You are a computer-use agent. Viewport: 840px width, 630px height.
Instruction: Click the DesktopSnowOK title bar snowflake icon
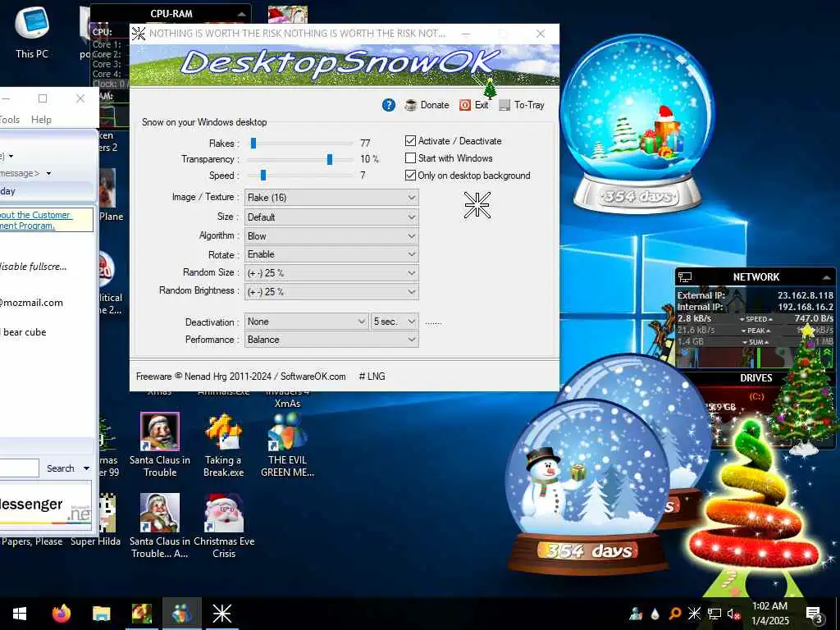tap(138, 33)
